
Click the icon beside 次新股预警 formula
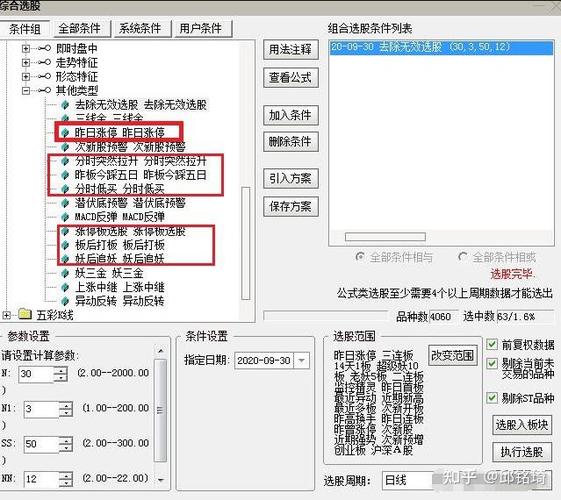point(65,147)
